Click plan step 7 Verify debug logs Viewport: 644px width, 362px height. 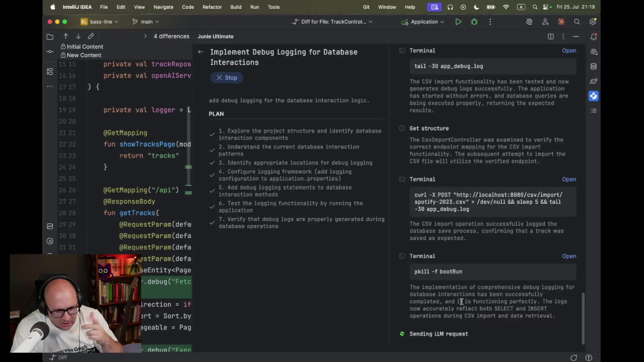[x=302, y=223]
